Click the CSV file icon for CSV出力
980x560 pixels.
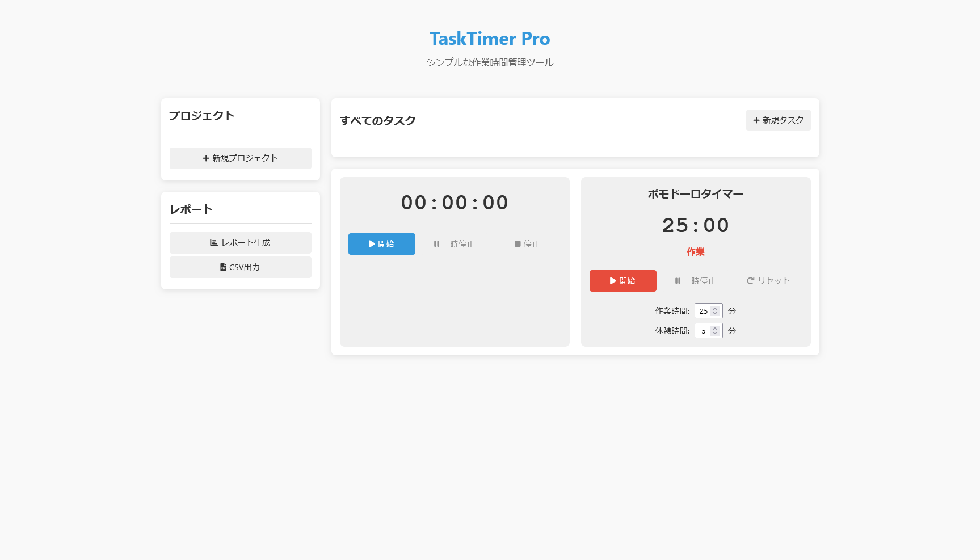[x=223, y=267]
